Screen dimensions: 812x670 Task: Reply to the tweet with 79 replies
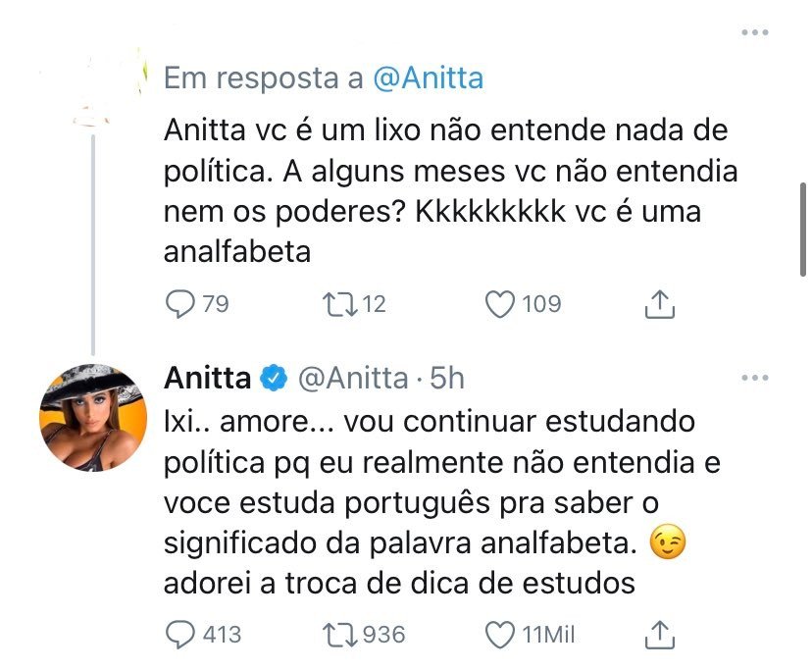(180, 304)
